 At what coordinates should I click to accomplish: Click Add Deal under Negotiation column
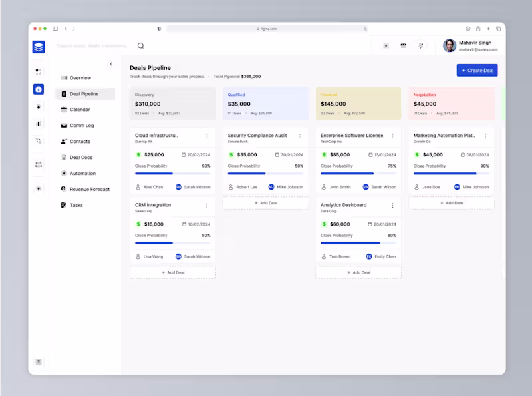(x=452, y=203)
